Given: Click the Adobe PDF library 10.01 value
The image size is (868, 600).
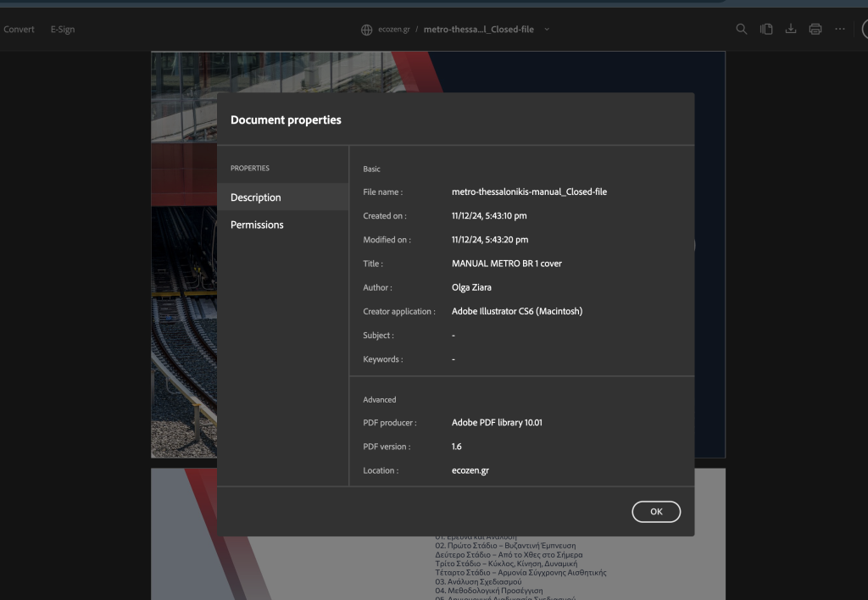Looking at the screenshot, I should [x=497, y=422].
